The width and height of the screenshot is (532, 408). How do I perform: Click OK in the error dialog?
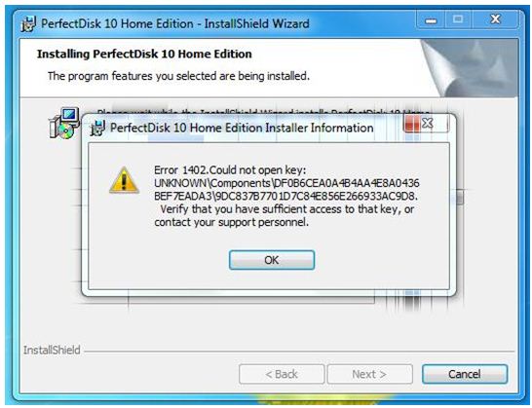[272, 260]
